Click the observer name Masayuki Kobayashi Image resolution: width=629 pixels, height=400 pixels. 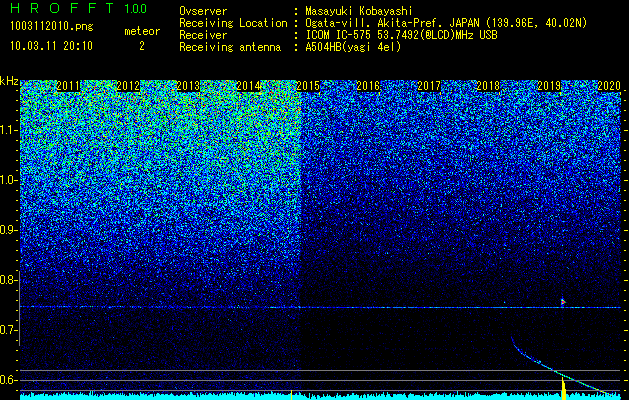(x=359, y=11)
